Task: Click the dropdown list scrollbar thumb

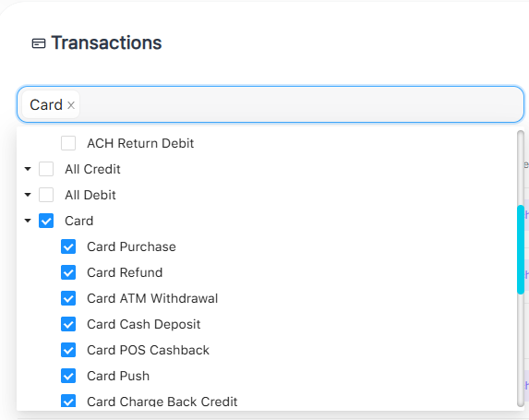Action: coord(520,249)
